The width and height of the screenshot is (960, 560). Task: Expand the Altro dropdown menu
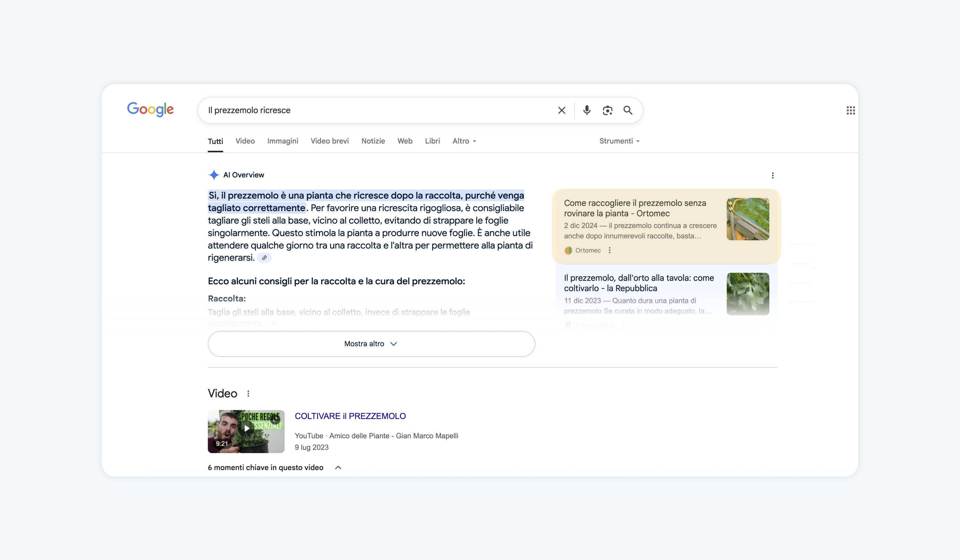click(464, 141)
